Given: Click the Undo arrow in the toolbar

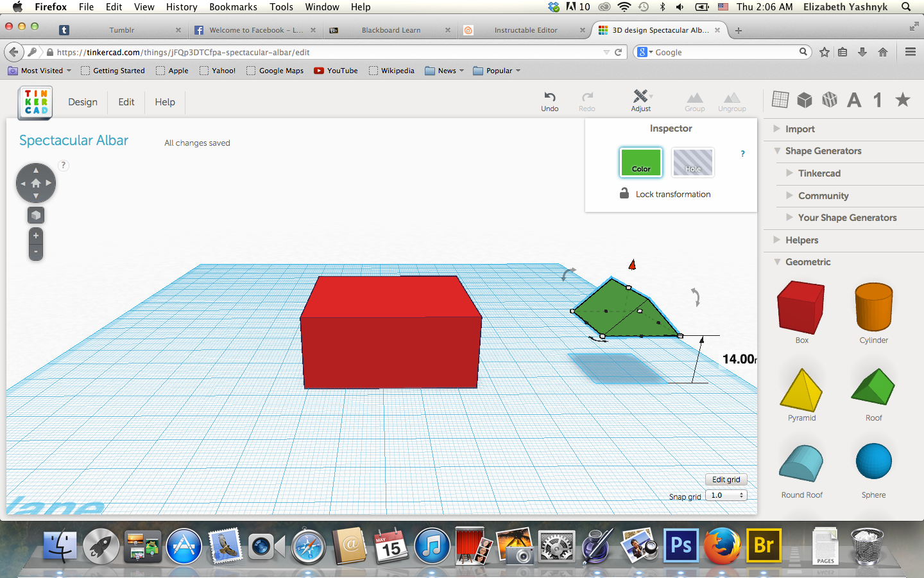Looking at the screenshot, I should [x=549, y=100].
